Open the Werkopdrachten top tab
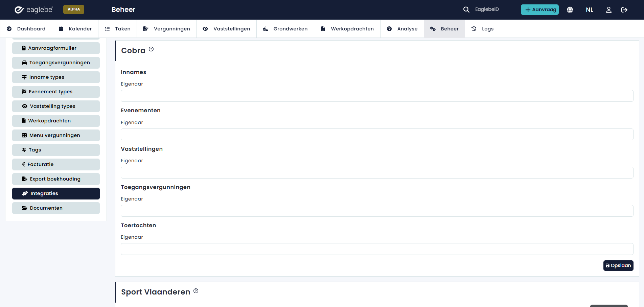 tap(347, 29)
